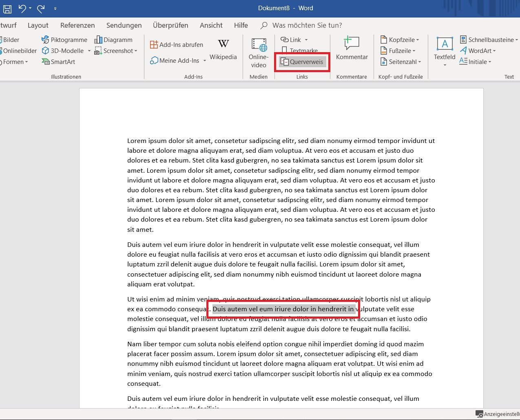Click Add-Ins abrufen button
The image size is (520, 420).
coord(176,45)
